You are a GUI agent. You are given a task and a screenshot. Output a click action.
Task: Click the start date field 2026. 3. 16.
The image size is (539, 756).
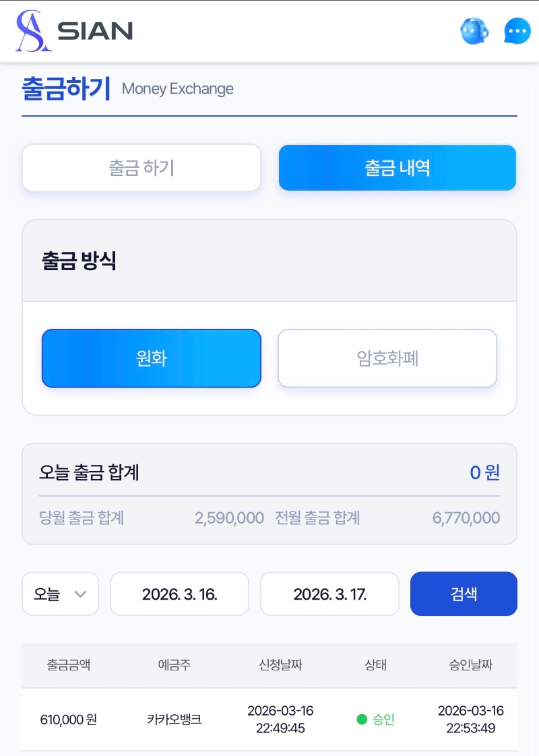tap(179, 594)
